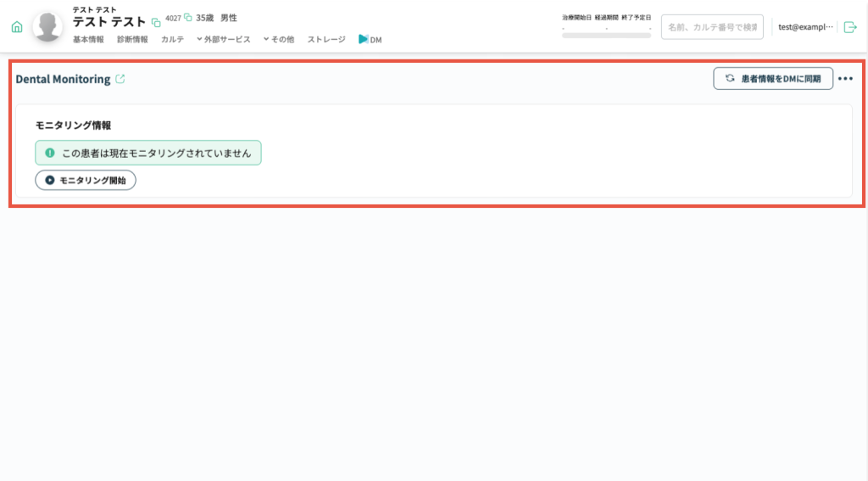
Task: Click the home icon in the header
Action: [x=17, y=27]
